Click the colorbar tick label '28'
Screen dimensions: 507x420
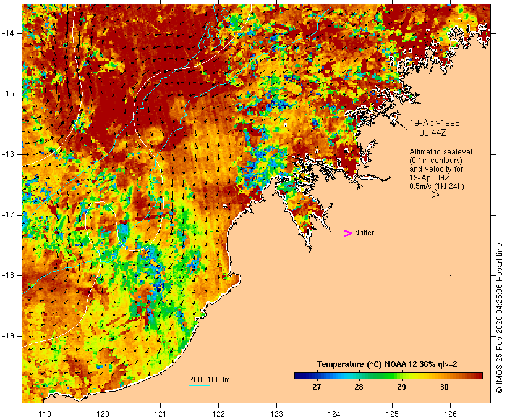click(x=359, y=387)
